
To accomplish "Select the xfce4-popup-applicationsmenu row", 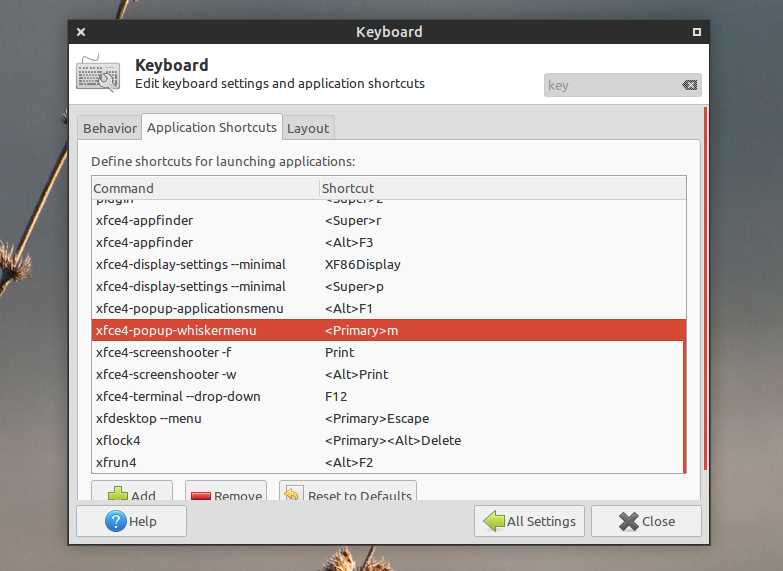I will click(x=388, y=308).
